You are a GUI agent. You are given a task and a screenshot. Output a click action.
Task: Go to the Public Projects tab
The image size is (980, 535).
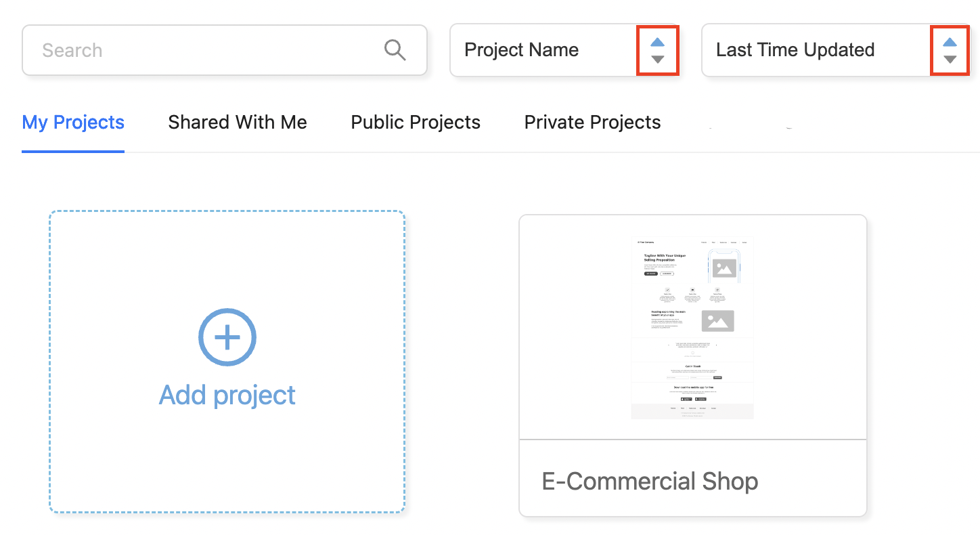416,123
